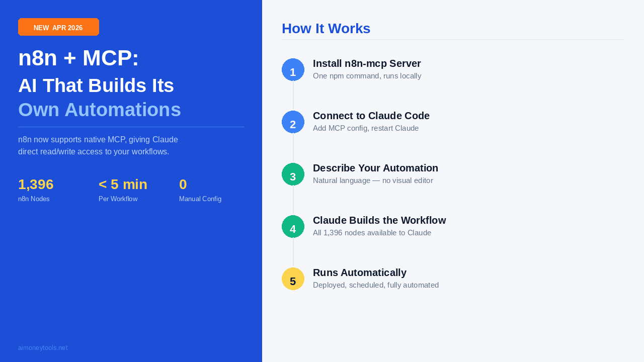
Task: Toggle the Claude Builds the Workflow step
Action: tap(379, 220)
